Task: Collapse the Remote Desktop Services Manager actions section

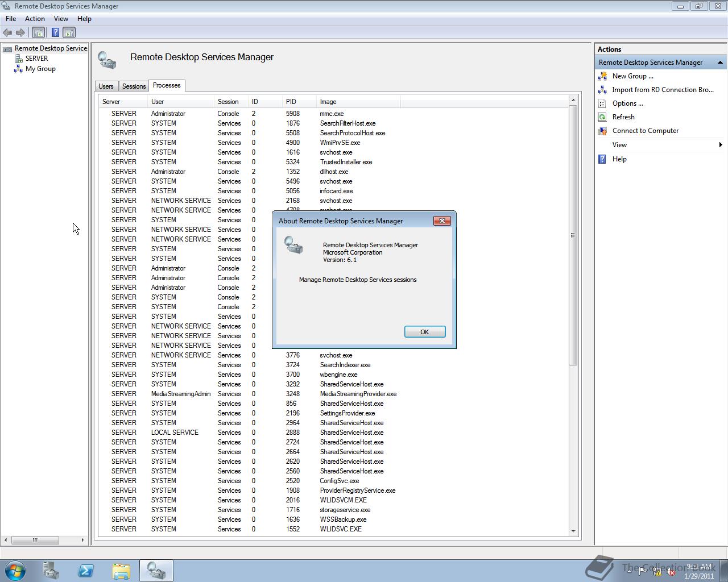Action: click(720, 62)
